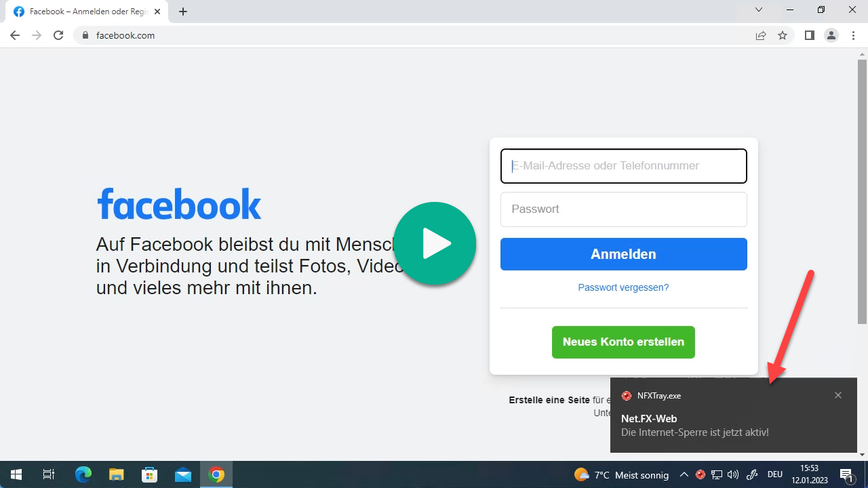Open the volume speaker tray icon

[733, 475]
